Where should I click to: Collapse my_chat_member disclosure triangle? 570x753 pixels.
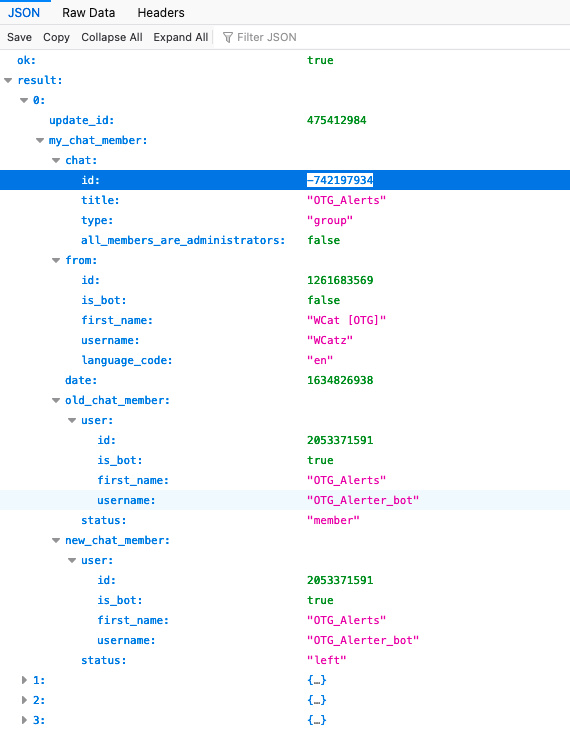pyautogui.click(x=40, y=140)
